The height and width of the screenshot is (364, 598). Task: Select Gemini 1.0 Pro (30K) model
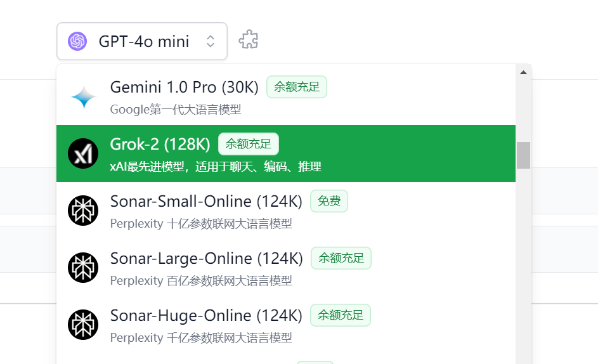[x=286, y=96]
